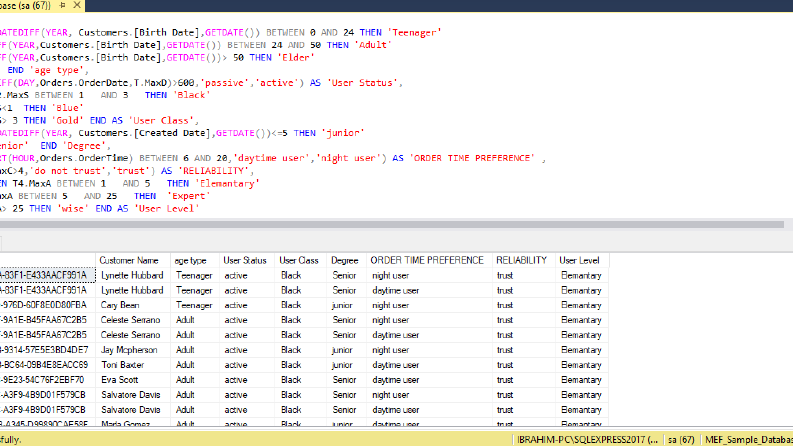The height and width of the screenshot is (446, 793).
Task: Select the Cary Bean customer name cell
Action: (x=133, y=305)
